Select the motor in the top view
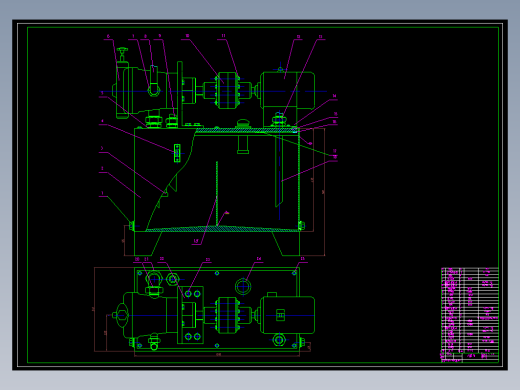520x390 pixels. [x=287, y=315]
